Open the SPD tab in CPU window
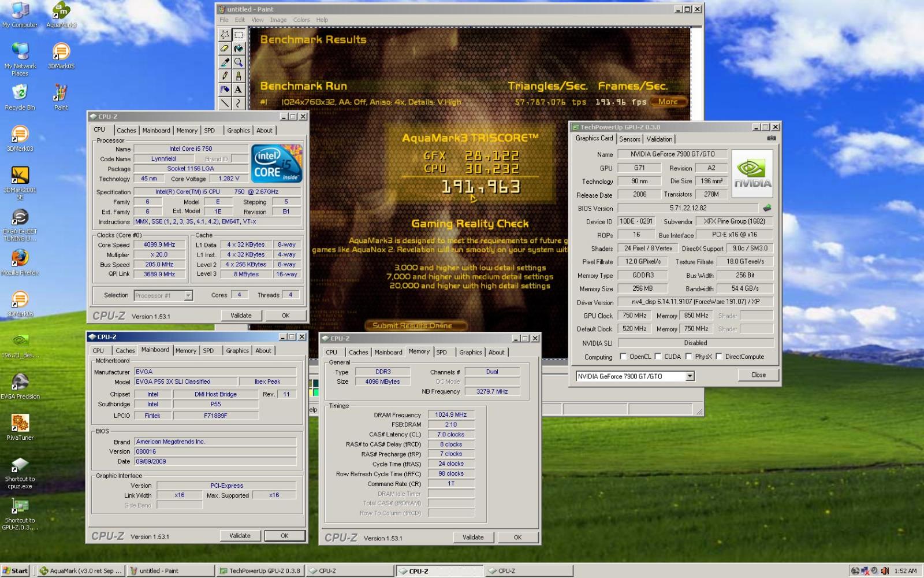924x578 pixels. 209,131
